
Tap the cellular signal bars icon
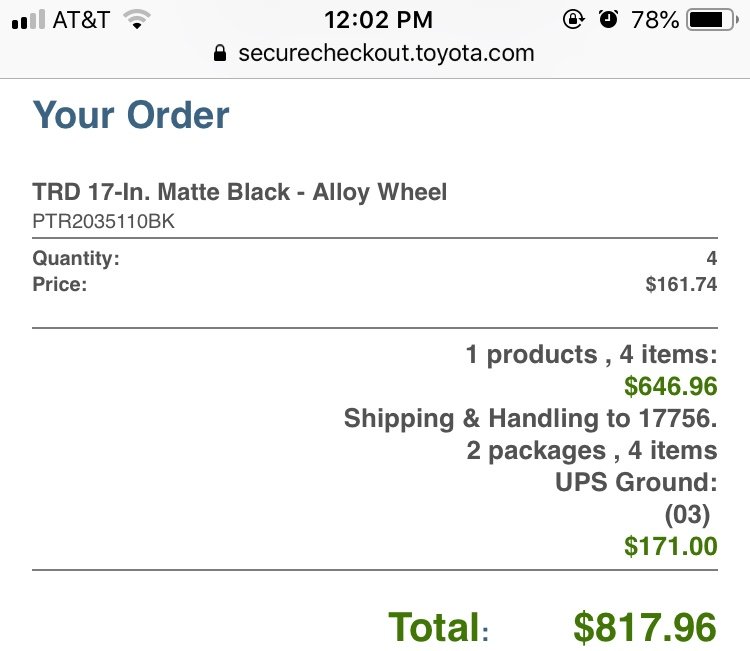[28, 20]
